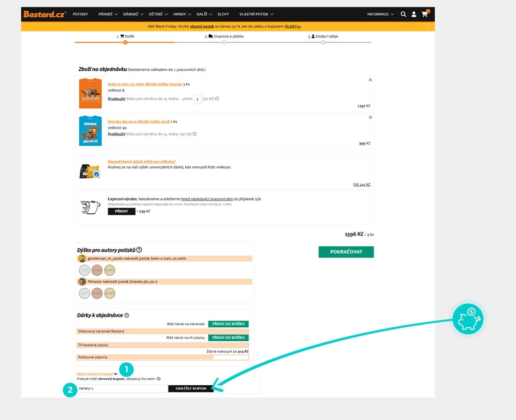The width and height of the screenshot is (516, 420).
Task: Click the help icon beside Dárky k objednávce
Action: pyautogui.click(x=127, y=315)
